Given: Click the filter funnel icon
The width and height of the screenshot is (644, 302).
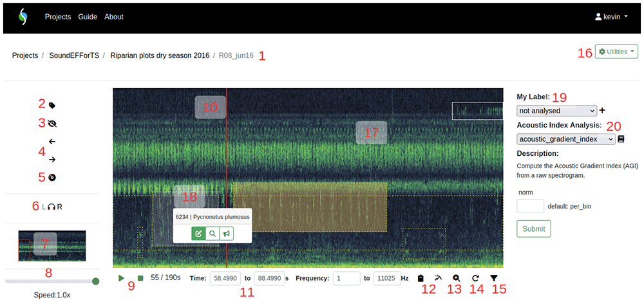Looking at the screenshot, I should [494, 278].
